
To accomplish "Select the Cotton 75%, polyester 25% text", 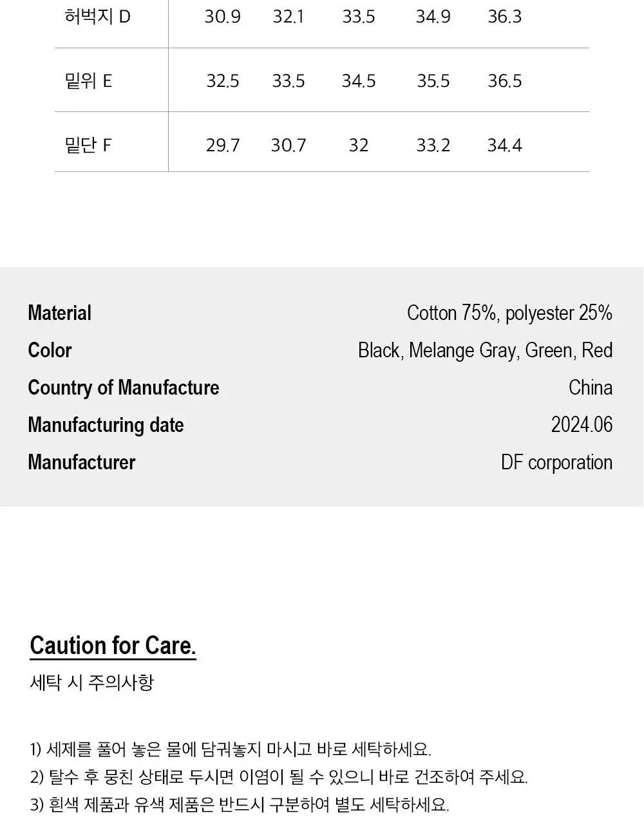I will [509, 313].
